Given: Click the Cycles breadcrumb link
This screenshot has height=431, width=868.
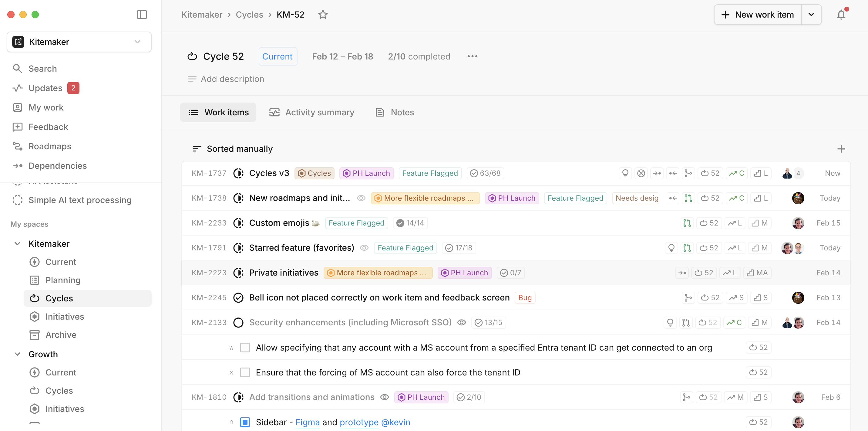Looking at the screenshot, I should pyautogui.click(x=249, y=15).
